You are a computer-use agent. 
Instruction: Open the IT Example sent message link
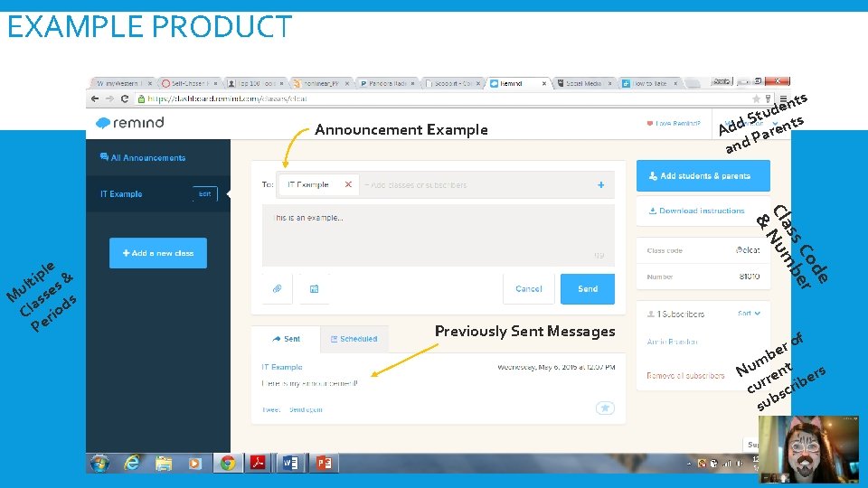[282, 367]
